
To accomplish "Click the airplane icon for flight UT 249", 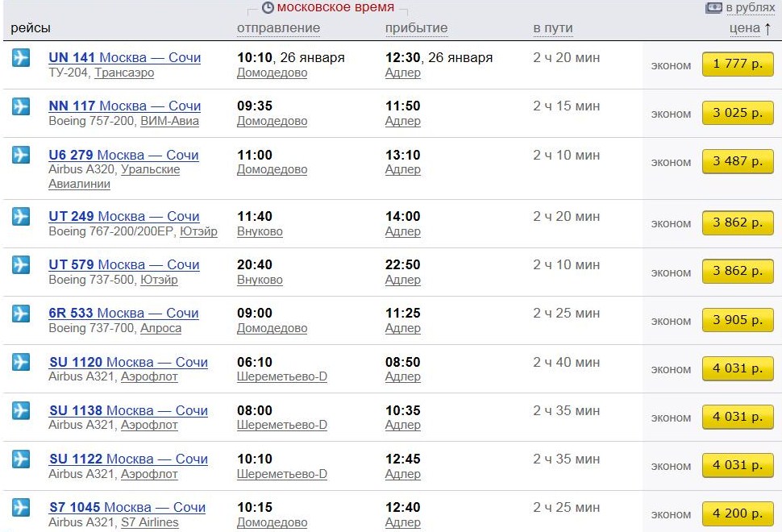I will 21,216.
